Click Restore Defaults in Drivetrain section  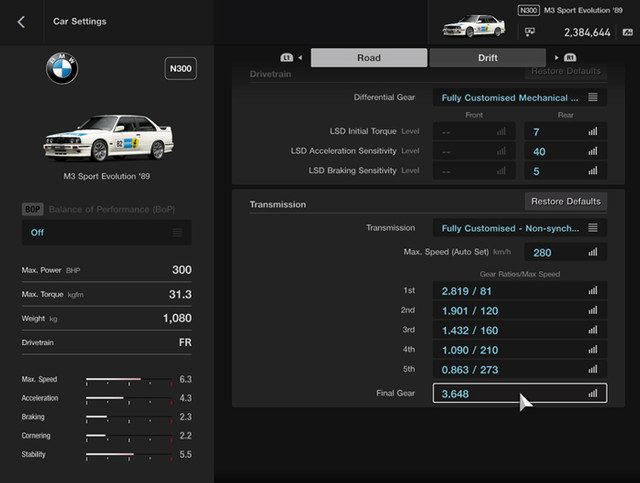tap(565, 72)
